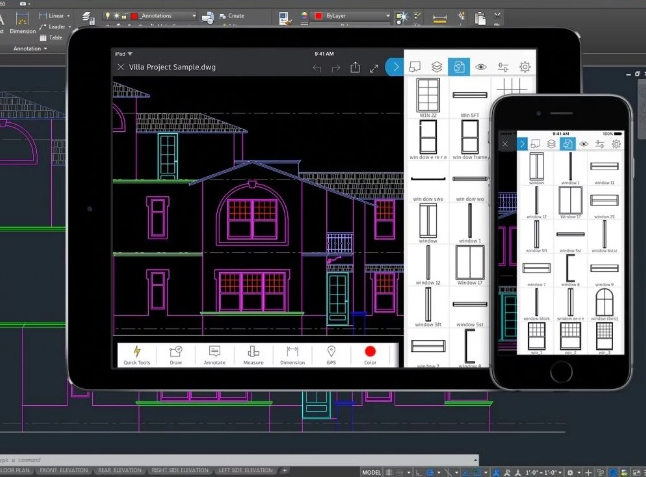
Task: Collapse the side panel with blue arrow
Action: tap(395, 67)
